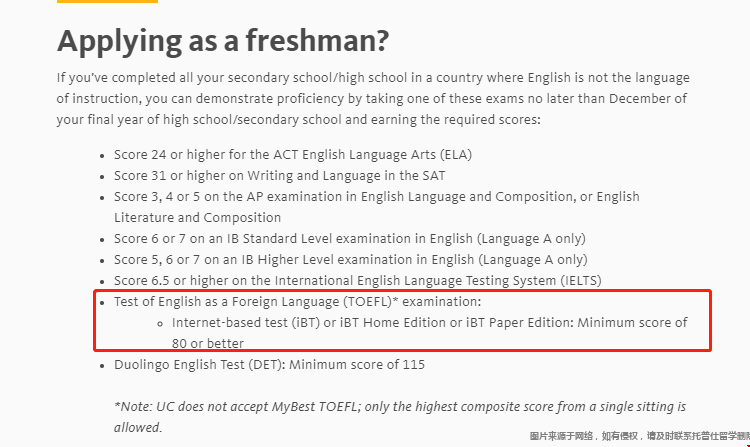Viewport: 750px width, 447px height.
Task: Click the Chinese watermark text at bottom right
Action: coord(640,436)
